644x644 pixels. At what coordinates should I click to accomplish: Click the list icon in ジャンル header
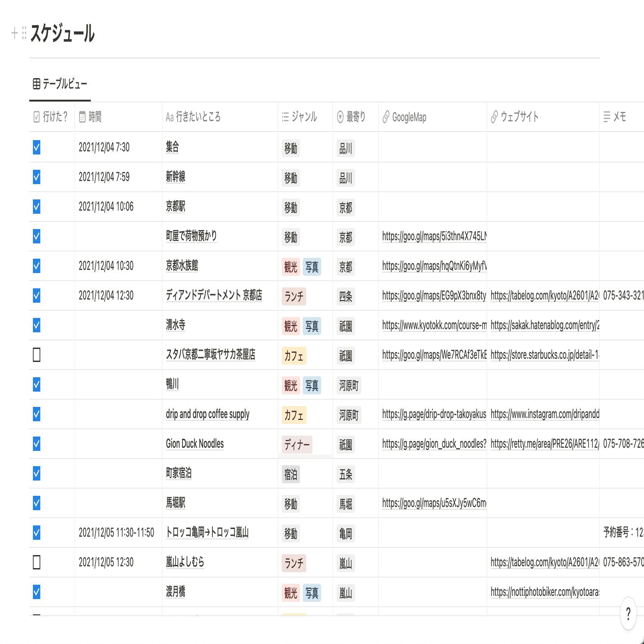[x=285, y=117]
